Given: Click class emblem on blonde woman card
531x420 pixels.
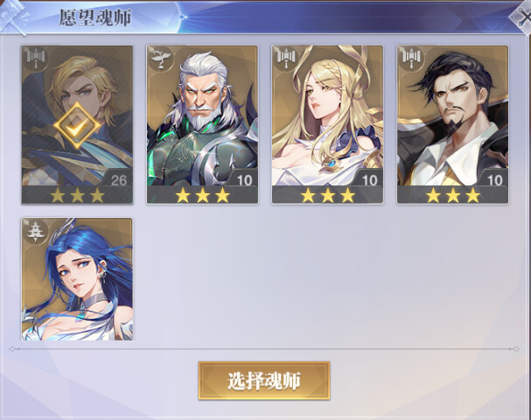Looking at the screenshot, I should click(286, 59).
